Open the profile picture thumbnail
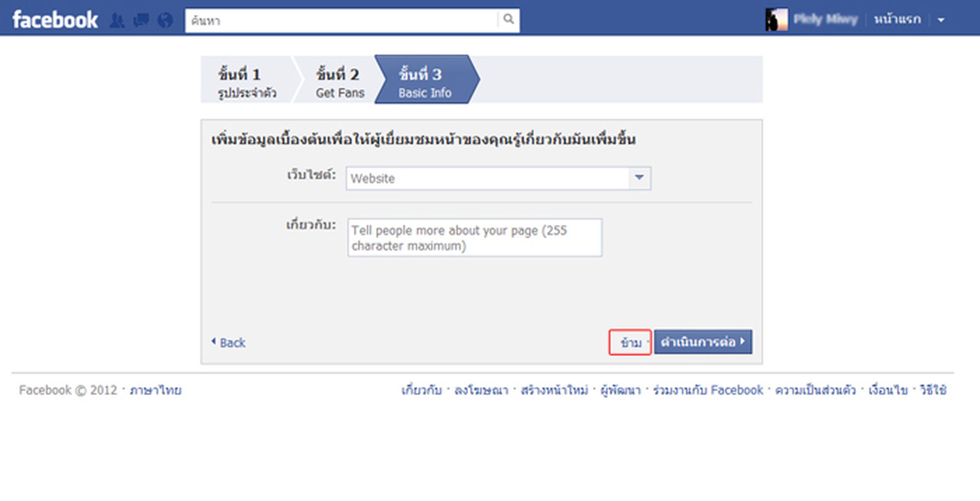 [777, 20]
